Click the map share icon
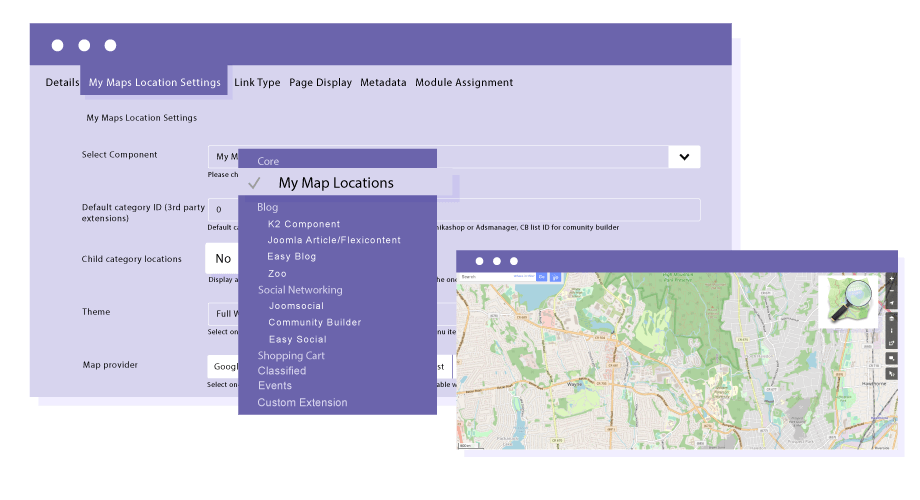Screen dimensions: 920x500 tap(891, 343)
